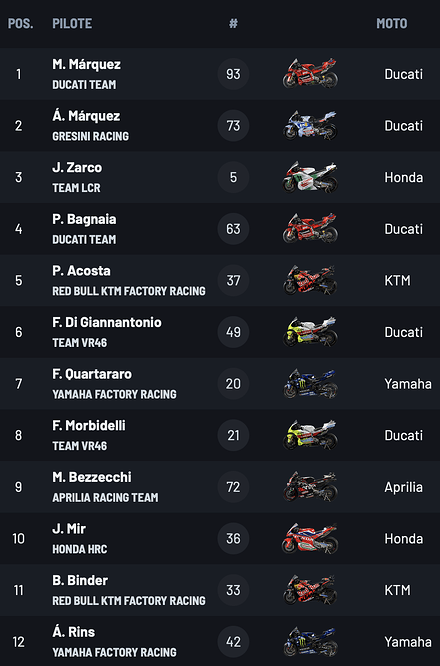
Task: Click M. Bezzecchi's Aprilia bike image
Action: point(310,487)
